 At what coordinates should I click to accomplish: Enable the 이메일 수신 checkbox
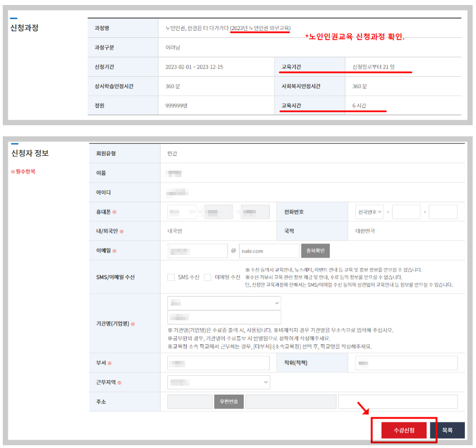point(207,277)
